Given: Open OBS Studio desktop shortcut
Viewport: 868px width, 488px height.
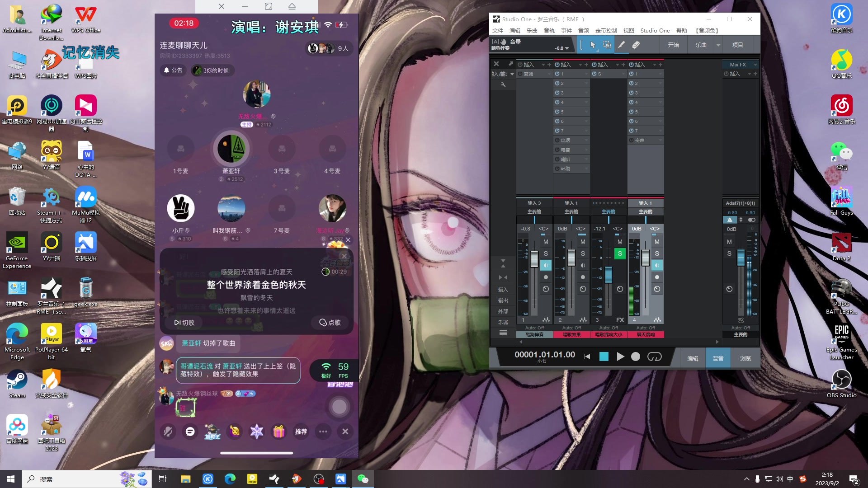Looking at the screenshot, I should pyautogui.click(x=841, y=384).
